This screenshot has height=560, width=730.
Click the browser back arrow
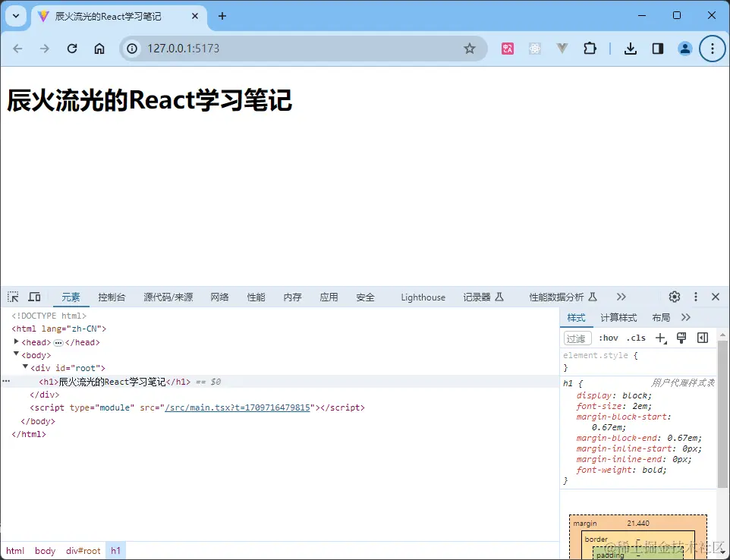(17, 49)
